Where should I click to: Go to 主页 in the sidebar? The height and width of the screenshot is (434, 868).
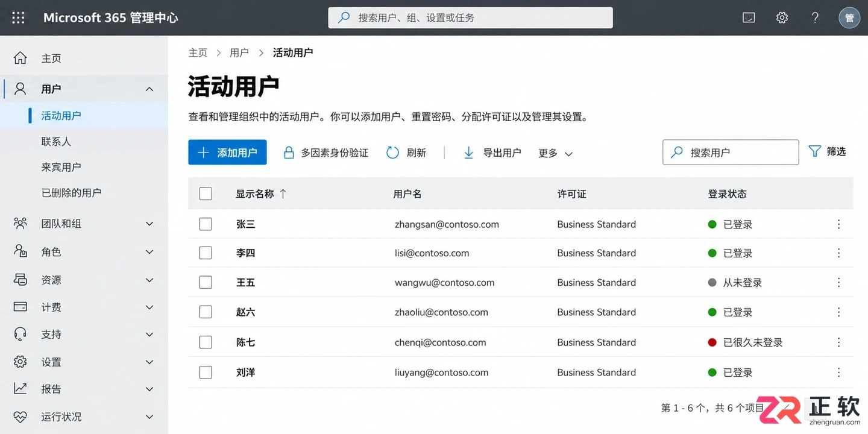click(x=51, y=58)
